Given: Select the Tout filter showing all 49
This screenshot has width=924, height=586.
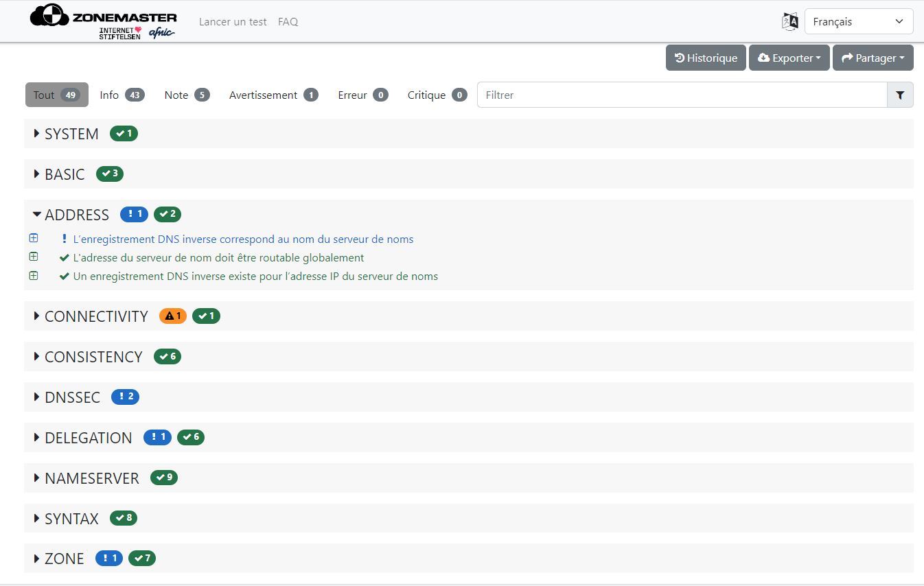Looking at the screenshot, I should point(56,95).
